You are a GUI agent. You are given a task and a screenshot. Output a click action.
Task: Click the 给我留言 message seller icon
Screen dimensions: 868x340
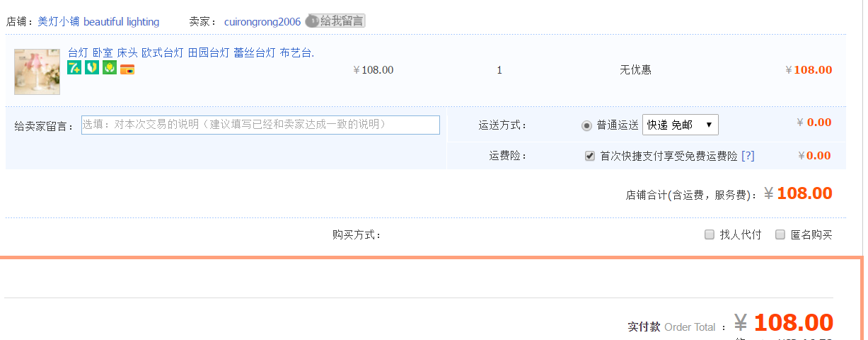[x=335, y=21]
